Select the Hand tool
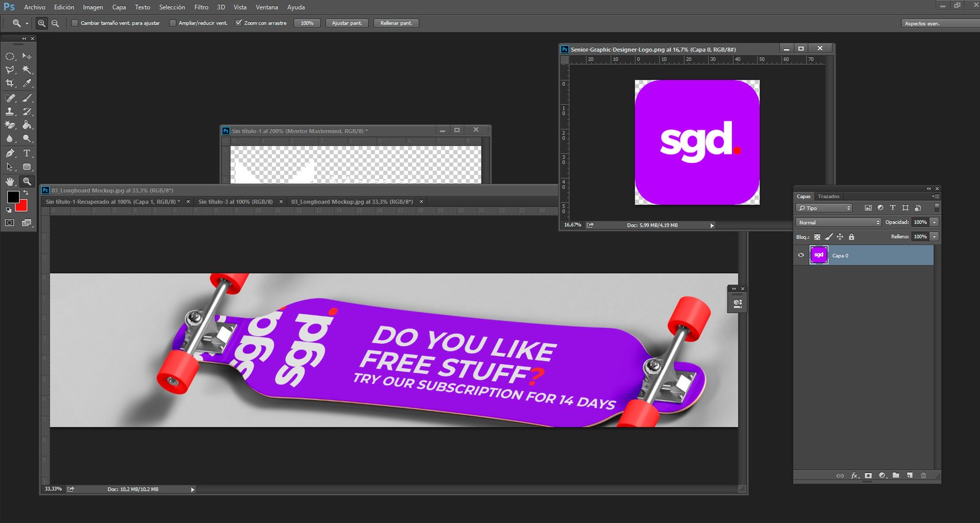This screenshot has width=980, height=523. pos(10,181)
